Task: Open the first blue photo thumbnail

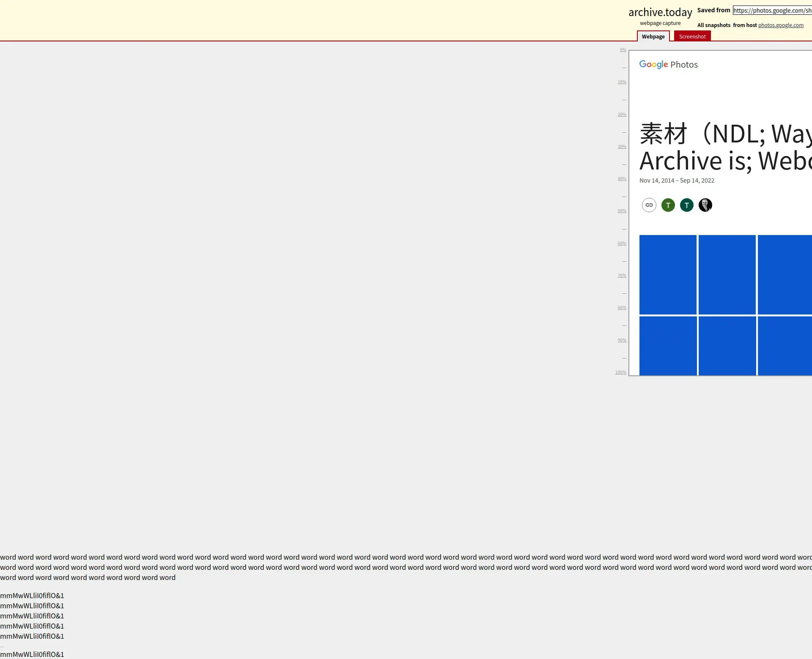Action: click(x=668, y=274)
